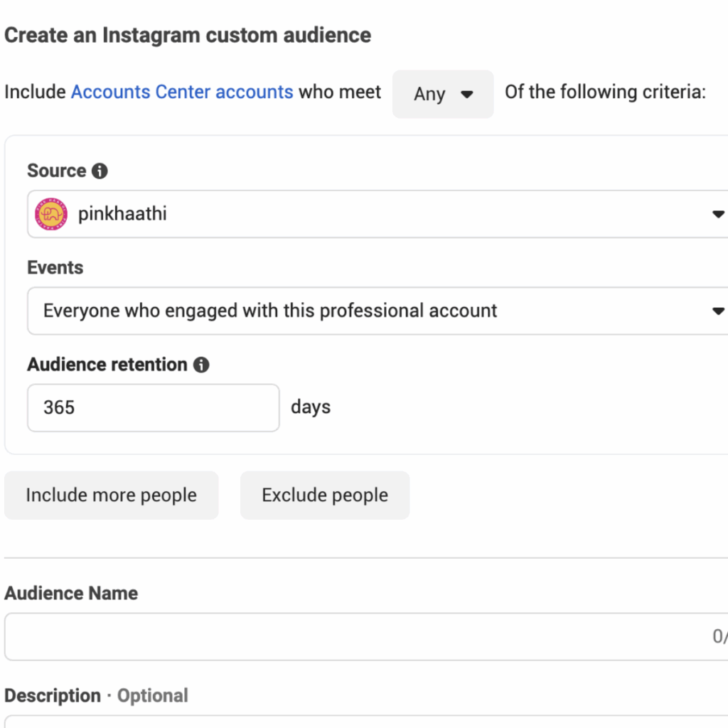This screenshot has width=728, height=728.
Task: Open the Accounts Center accounts link
Action: coord(182,92)
